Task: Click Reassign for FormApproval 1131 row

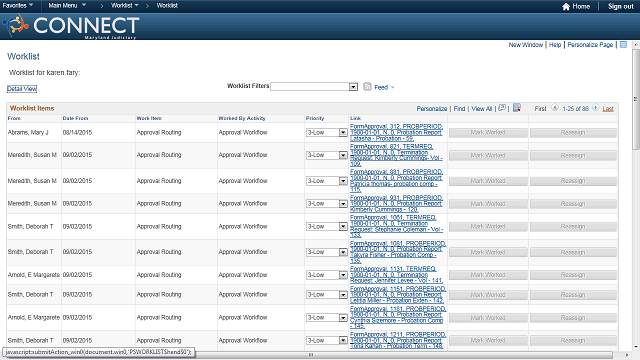Action: 573,275
